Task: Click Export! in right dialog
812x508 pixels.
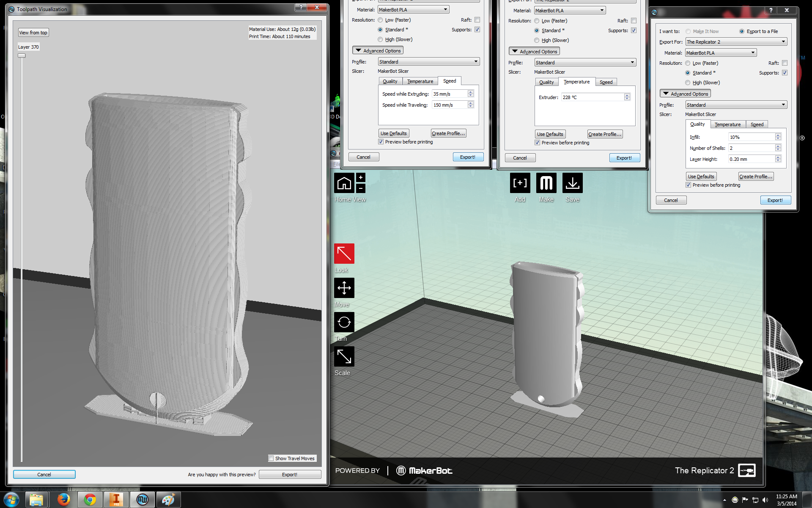Action: click(775, 200)
